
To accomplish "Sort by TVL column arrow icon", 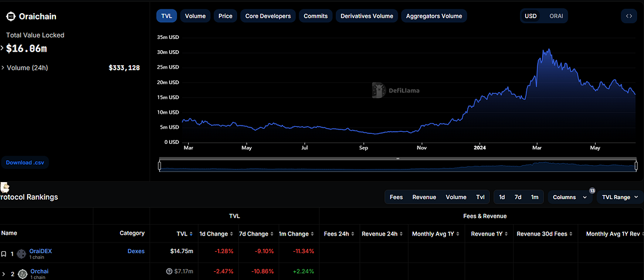I will [191, 234].
